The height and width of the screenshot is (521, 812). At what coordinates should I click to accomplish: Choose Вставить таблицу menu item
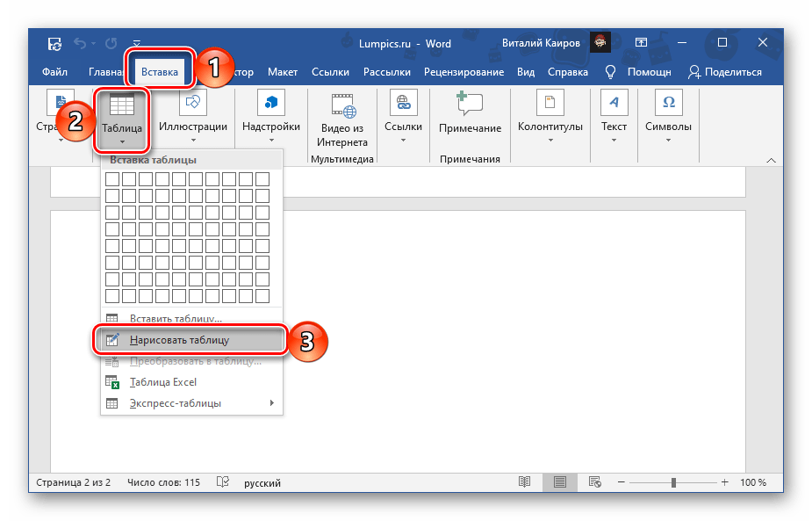click(x=191, y=318)
